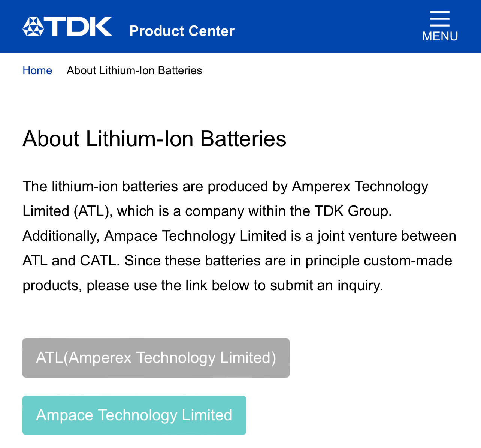Navigate to the Home breadcrumb link
The height and width of the screenshot is (448, 481).
pos(37,70)
